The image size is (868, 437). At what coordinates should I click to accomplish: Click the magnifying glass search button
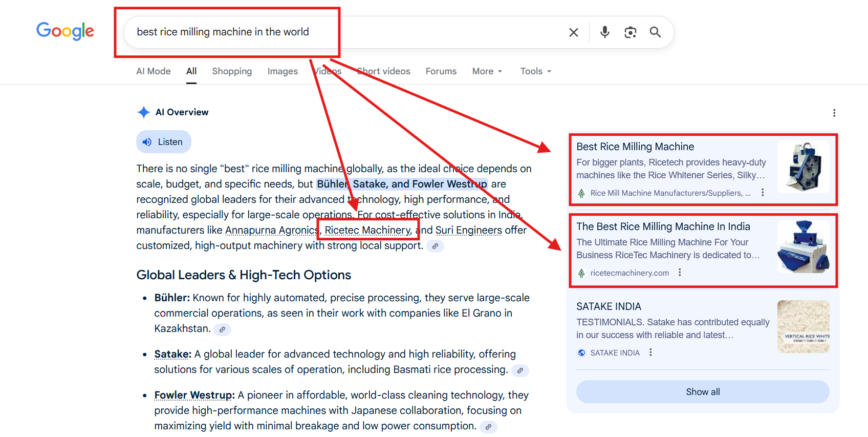(x=655, y=32)
